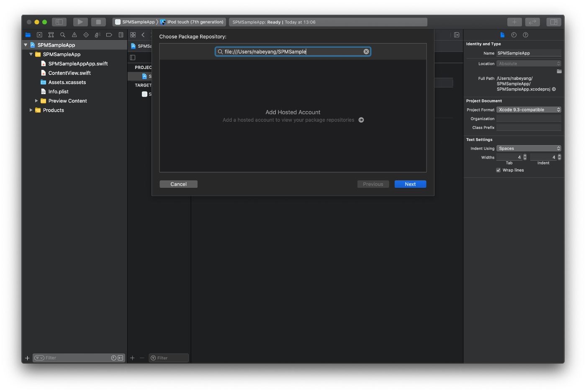The height and width of the screenshot is (392, 586).
Task: Open the Test navigator diamond icon
Action: (x=86, y=35)
